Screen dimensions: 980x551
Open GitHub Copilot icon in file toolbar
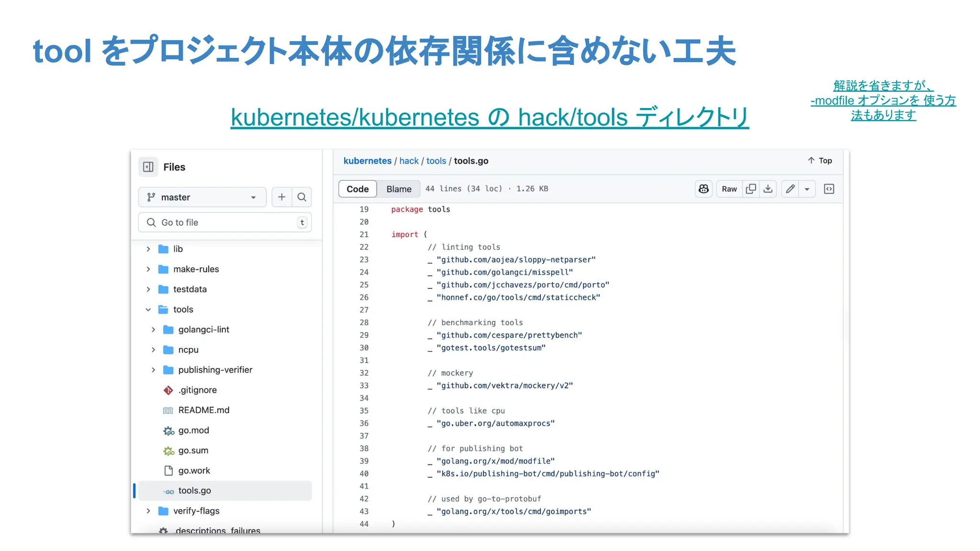[703, 189]
